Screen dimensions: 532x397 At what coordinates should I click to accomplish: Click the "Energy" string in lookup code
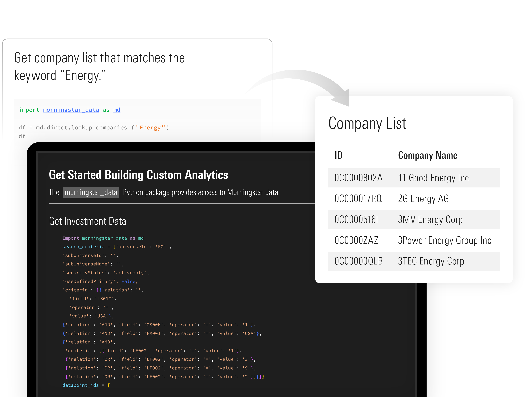[x=150, y=128]
